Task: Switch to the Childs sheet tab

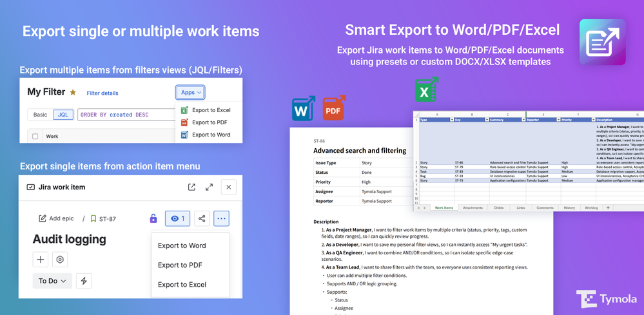Action: click(498, 207)
